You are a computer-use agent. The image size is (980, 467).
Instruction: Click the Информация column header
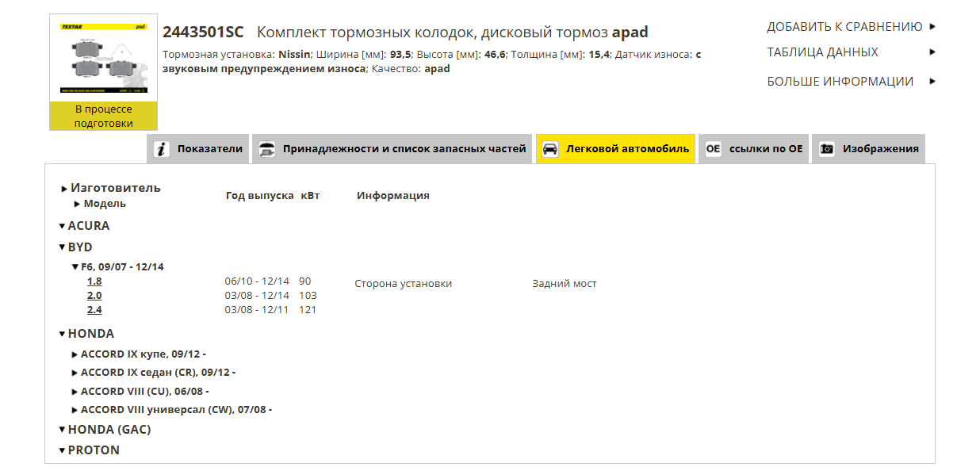[393, 196]
